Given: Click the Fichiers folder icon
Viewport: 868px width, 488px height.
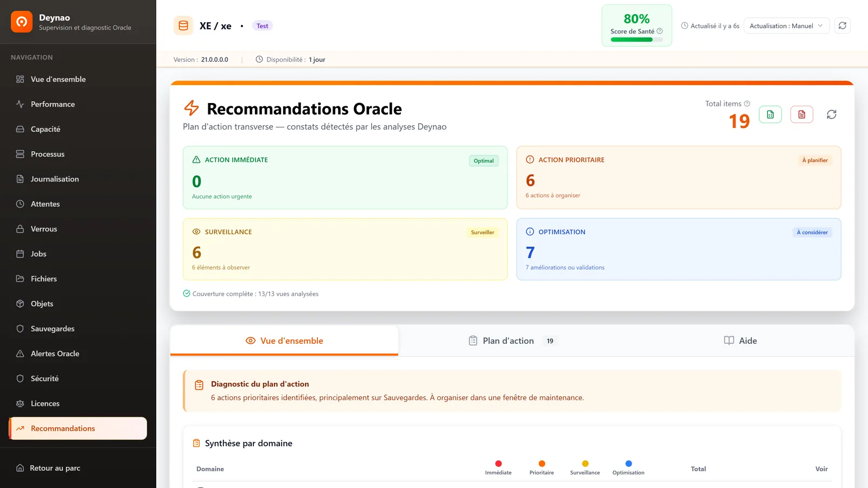Looking at the screenshot, I should 20,279.
